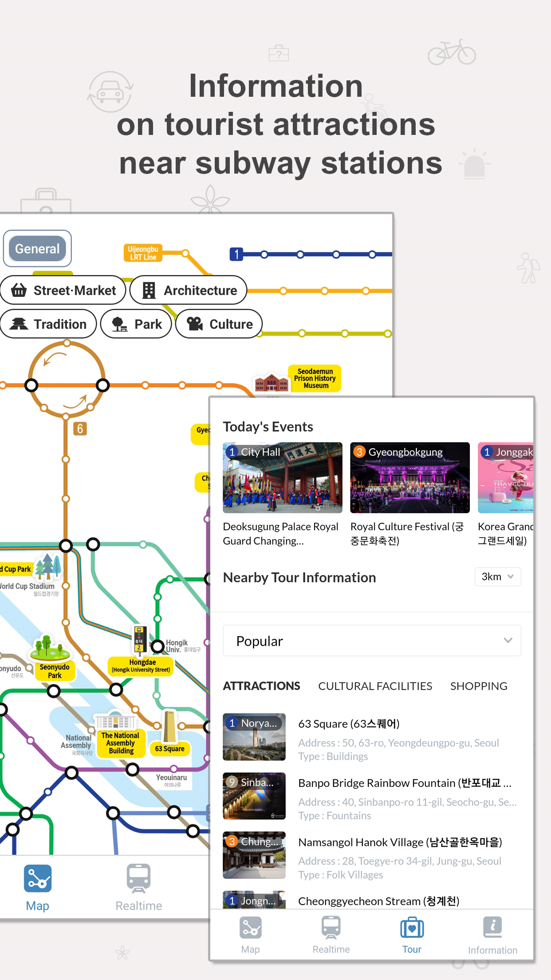Open 63 Square (63스퀘어) listing title
551x980 pixels.
[349, 723]
